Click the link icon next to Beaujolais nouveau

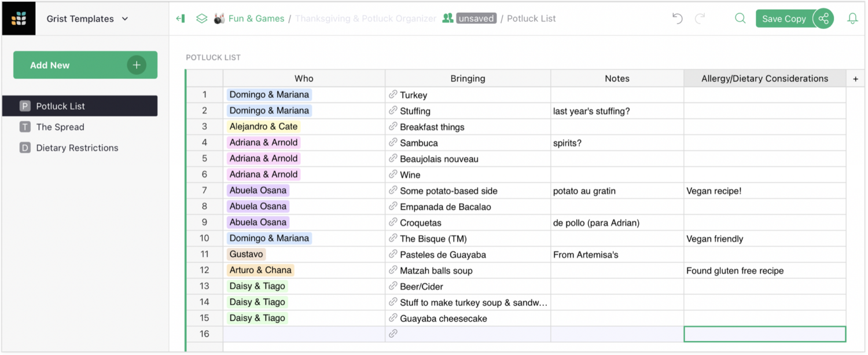click(393, 158)
